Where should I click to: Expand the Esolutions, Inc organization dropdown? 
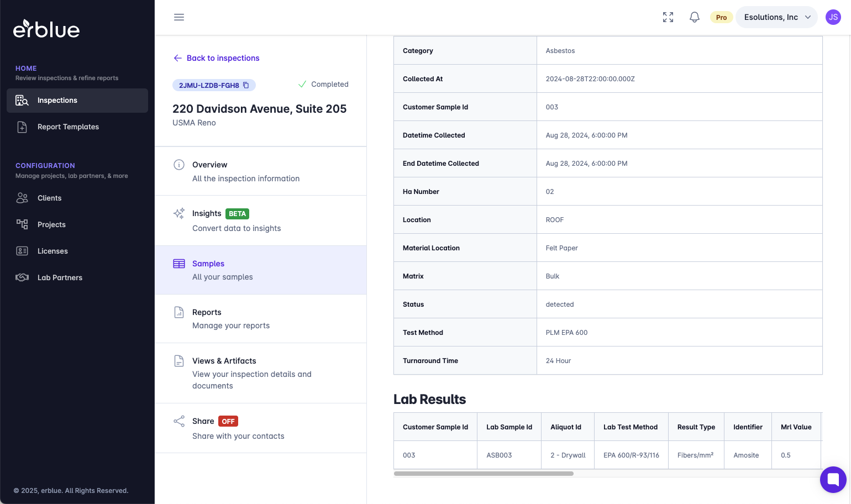pos(776,17)
